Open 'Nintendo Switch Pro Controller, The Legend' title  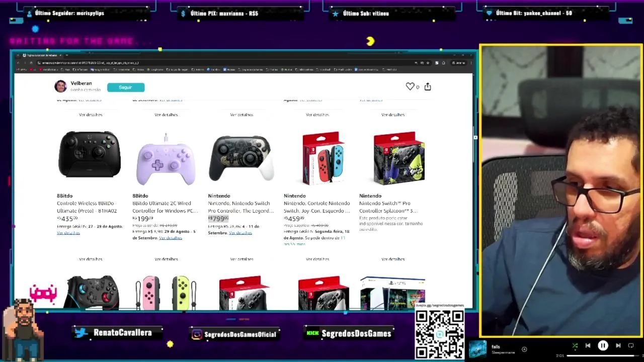click(241, 207)
